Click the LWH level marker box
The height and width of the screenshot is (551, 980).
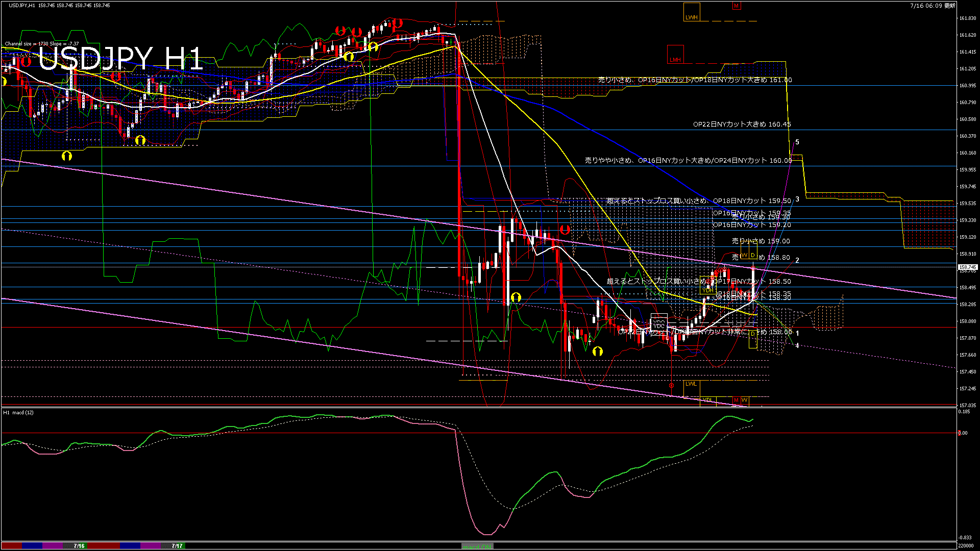coord(692,12)
